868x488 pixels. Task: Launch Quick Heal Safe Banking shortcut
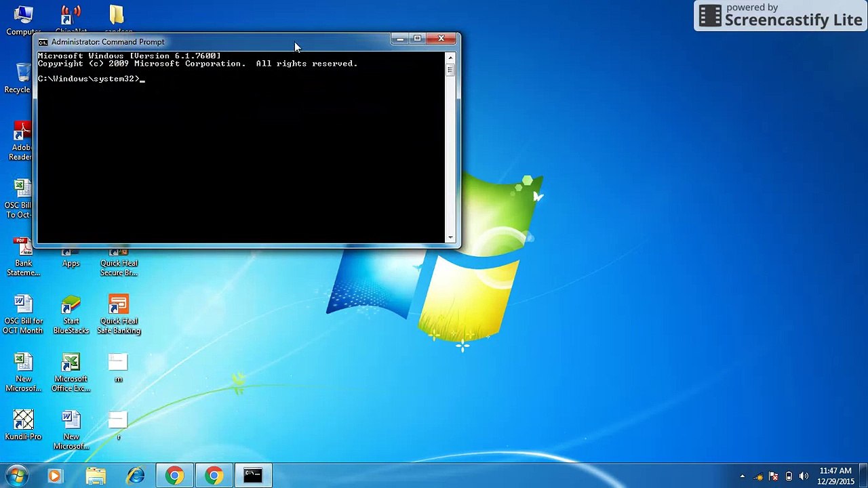click(119, 314)
